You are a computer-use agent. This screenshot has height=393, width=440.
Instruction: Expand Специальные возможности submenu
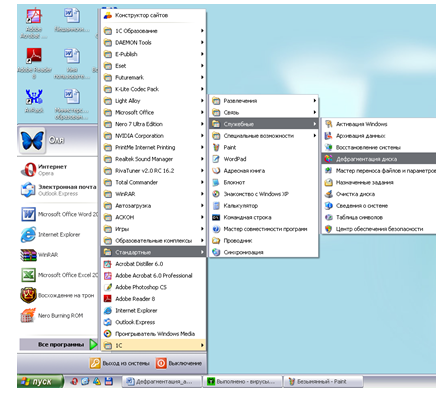coord(263,136)
